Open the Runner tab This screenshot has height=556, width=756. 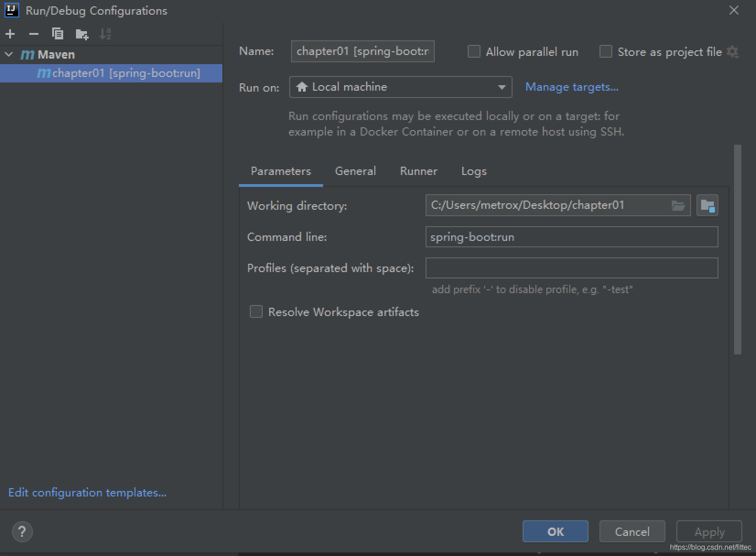pos(419,171)
